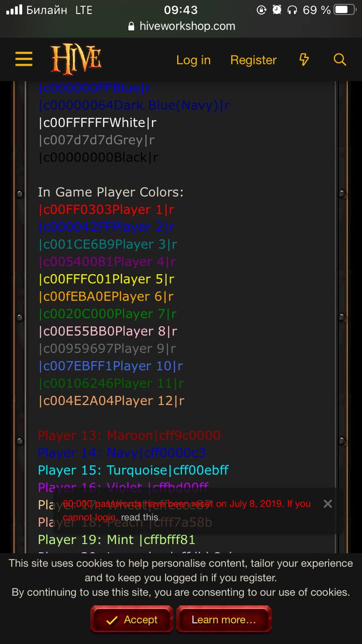
Task: Tap the lock icon in address bar
Action: tap(131, 27)
